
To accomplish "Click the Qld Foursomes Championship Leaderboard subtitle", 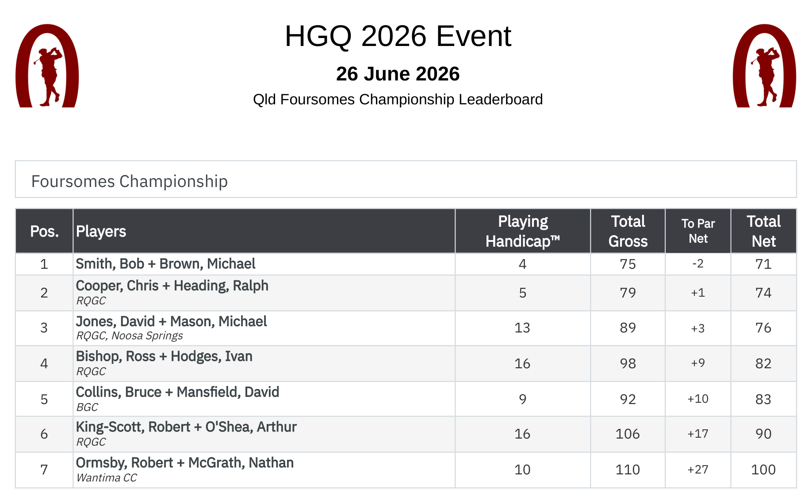I will click(x=398, y=99).
